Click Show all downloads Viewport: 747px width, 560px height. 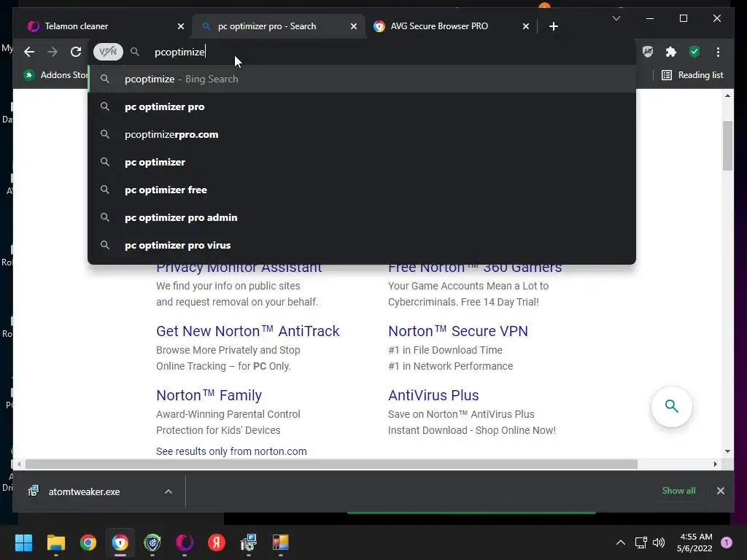pyautogui.click(x=678, y=491)
